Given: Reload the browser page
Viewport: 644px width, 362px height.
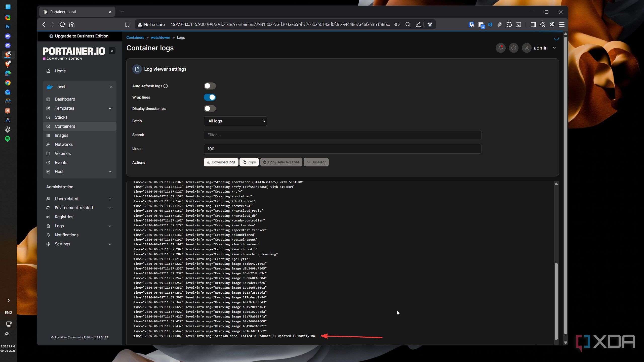Looking at the screenshot, I should tap(62, 24).
